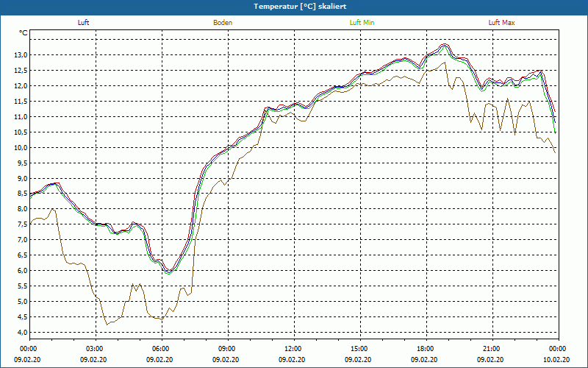
Task: Click the 10,0 y-axis value
Action: [21, 148]
